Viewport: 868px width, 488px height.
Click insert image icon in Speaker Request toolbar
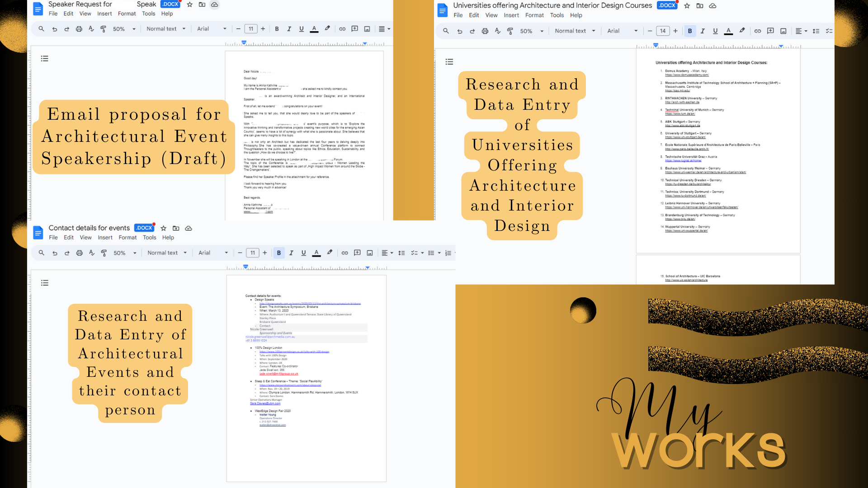367,29
